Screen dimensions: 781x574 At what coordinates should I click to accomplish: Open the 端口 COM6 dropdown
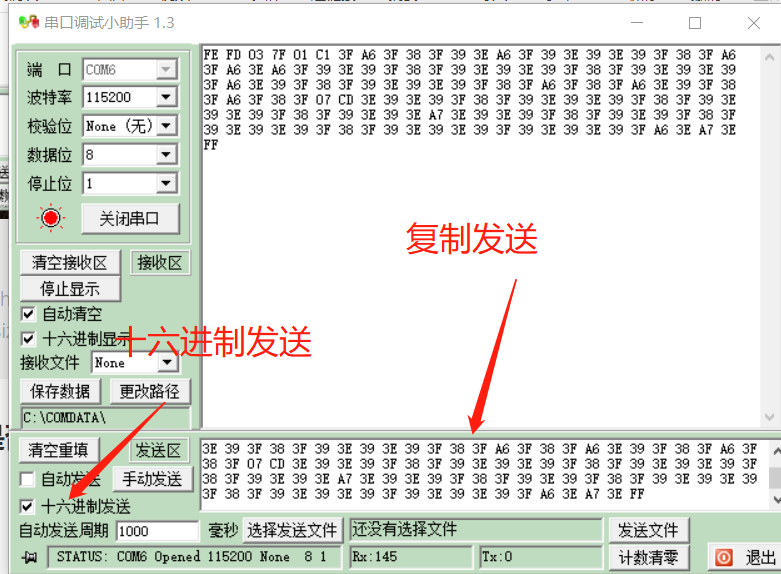click(x=166, y=69)
